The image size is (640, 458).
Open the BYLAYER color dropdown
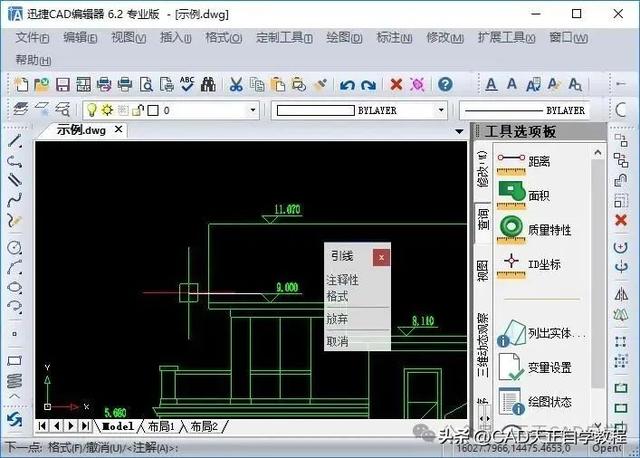pyautogui.click(x=441, y=110)
